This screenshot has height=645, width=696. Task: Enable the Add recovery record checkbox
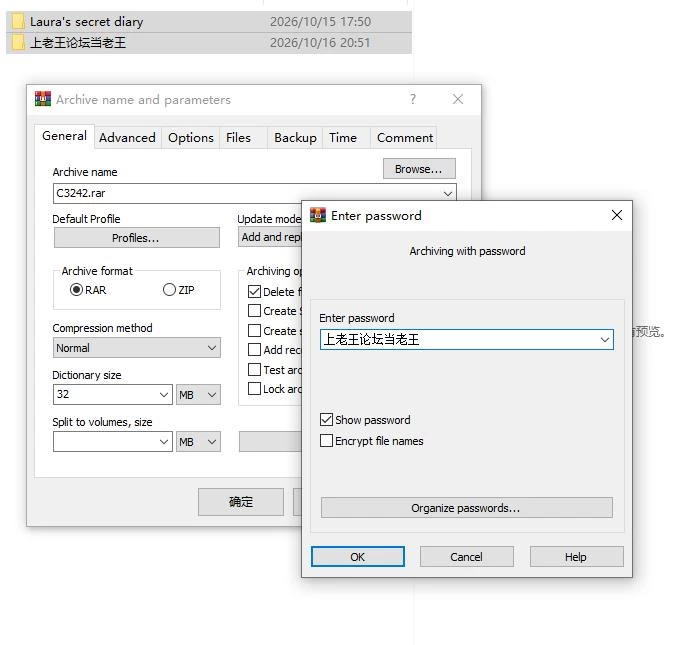[x=254, y=350]
